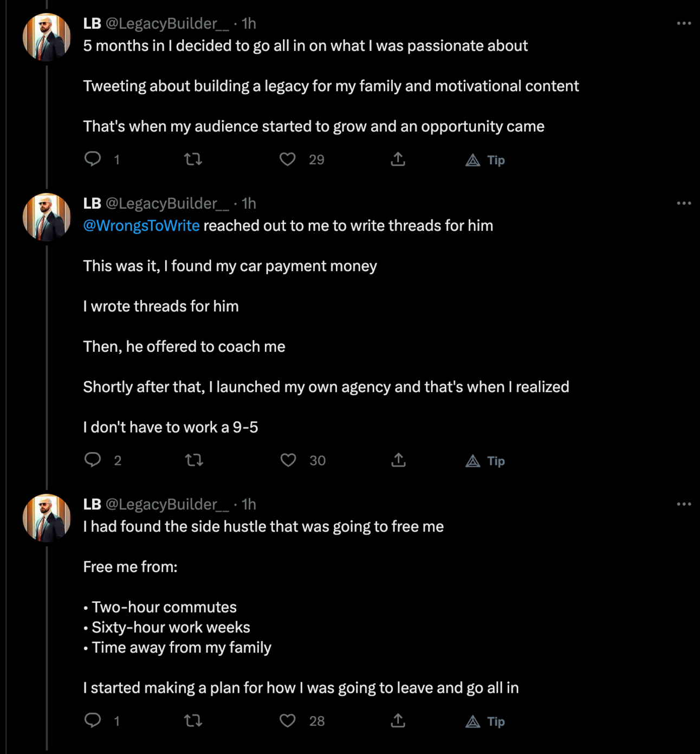
Task: Open more options for the second tweet
Action: 684,203
